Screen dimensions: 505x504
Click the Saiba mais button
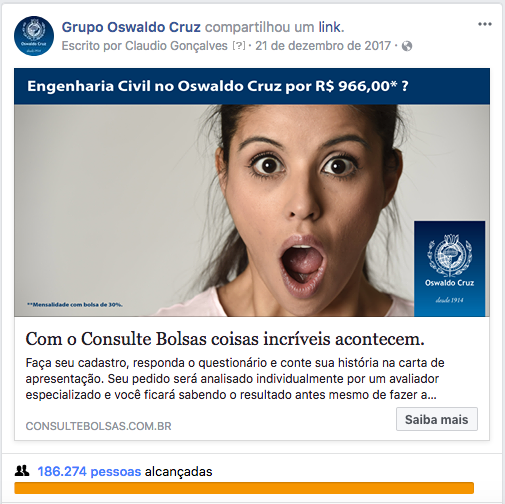(x=437, y=419)
